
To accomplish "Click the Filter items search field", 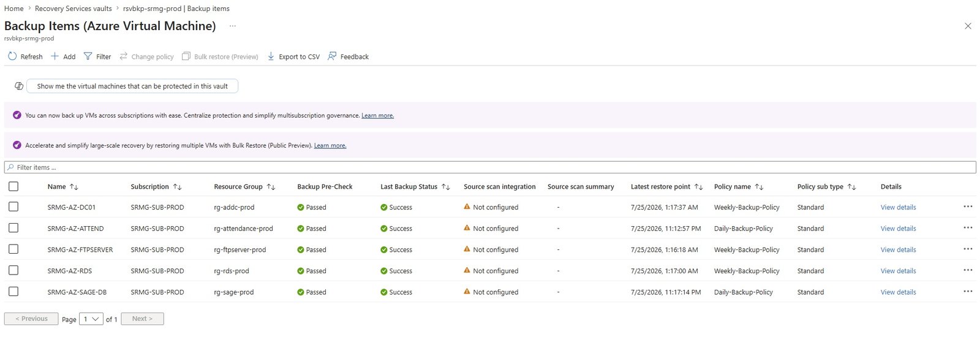I will (x=490, y=167).
